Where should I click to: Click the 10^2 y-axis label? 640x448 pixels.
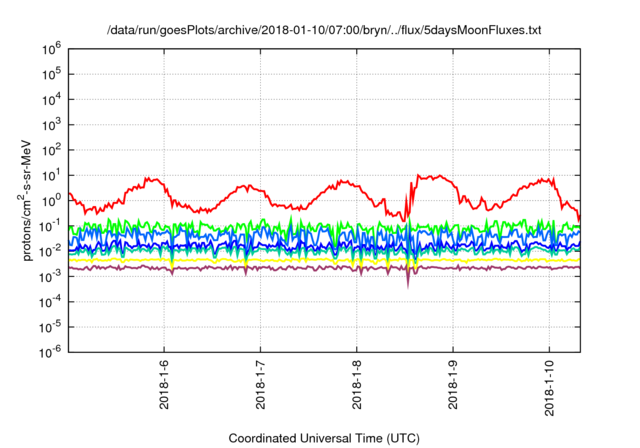point(51,151)
